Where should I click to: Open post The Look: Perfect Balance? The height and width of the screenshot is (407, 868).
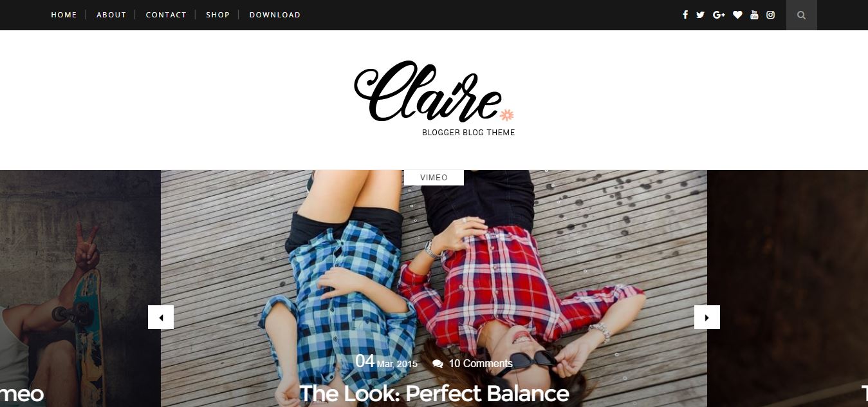click(x=434, y=393)
